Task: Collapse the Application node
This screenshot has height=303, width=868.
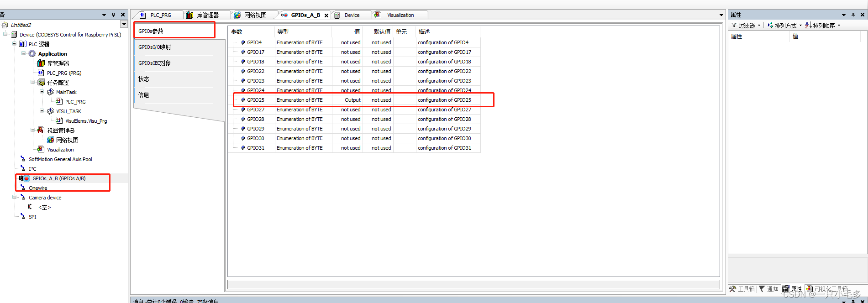Action: coord(23,53)
